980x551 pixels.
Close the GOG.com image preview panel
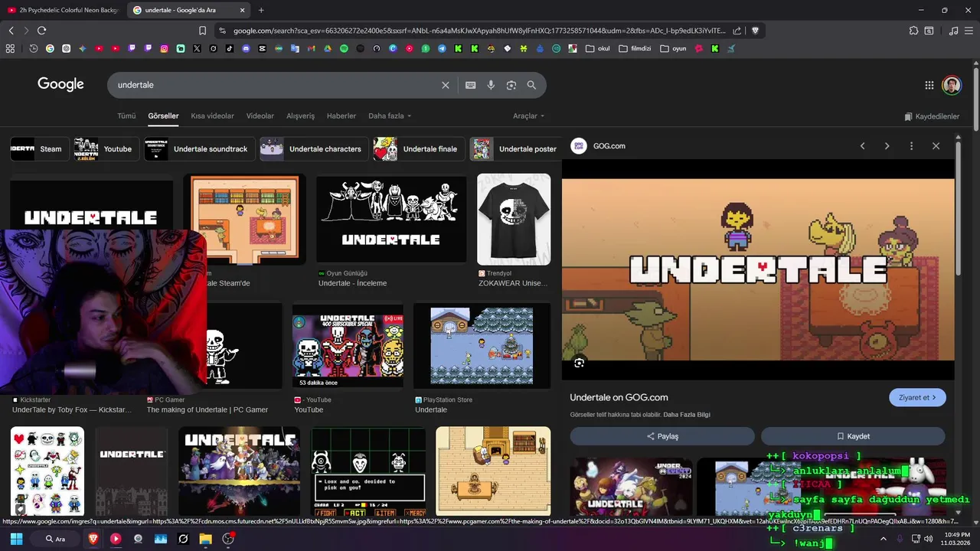[936, 145]
